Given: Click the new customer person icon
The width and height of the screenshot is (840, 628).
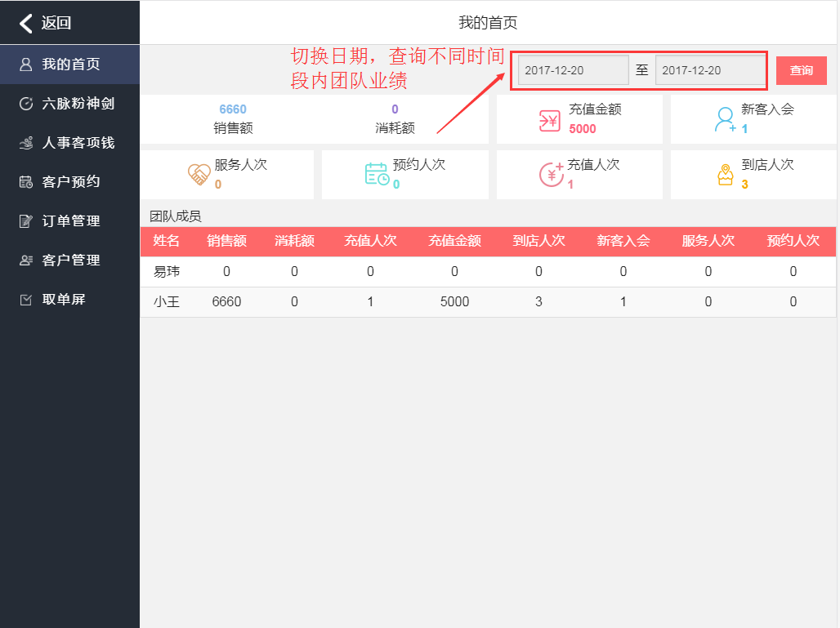Looking at the screenshot, I should (x=725, y=120).
